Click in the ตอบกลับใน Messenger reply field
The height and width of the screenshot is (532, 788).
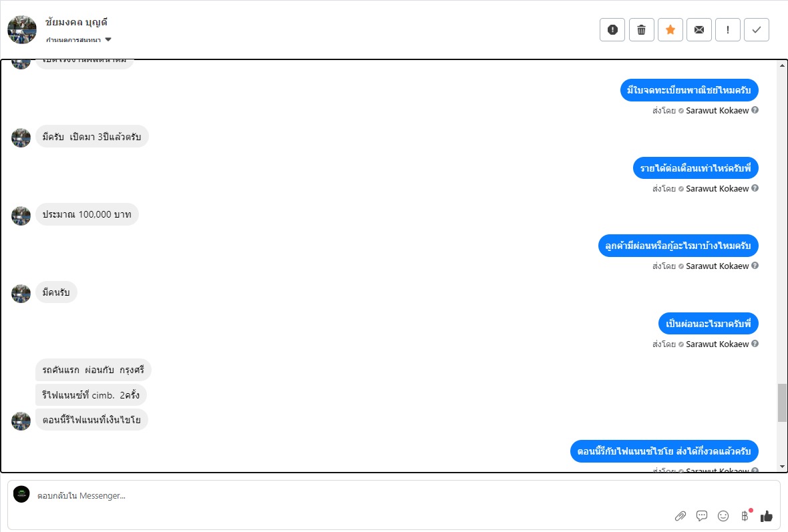[334, 496]
